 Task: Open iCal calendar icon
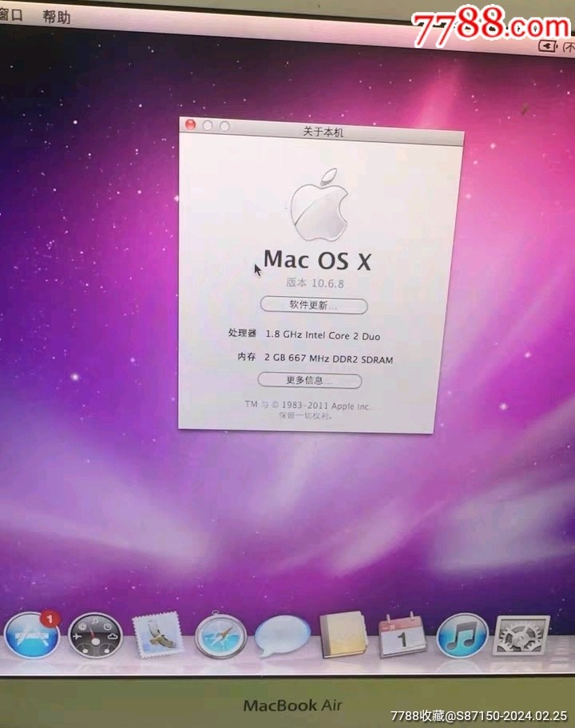(402, 635)
